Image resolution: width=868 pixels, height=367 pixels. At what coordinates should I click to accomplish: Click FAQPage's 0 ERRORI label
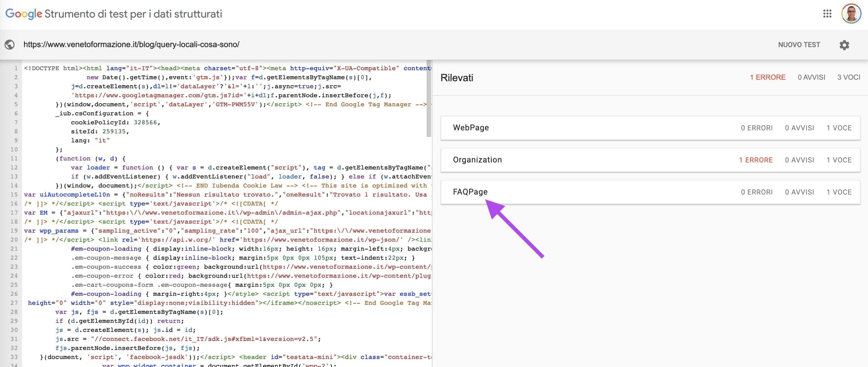pyautogui.click(x=757, y=192)
